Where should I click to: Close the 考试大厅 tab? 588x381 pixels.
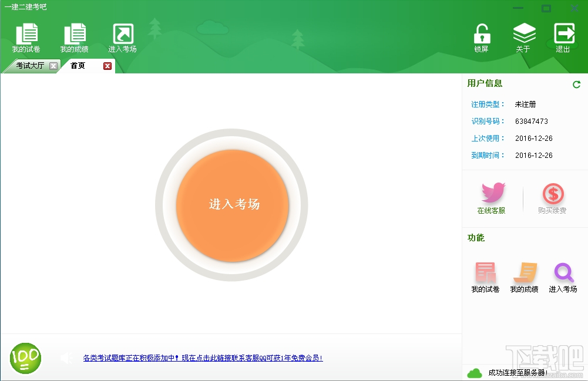coord(53,66)
